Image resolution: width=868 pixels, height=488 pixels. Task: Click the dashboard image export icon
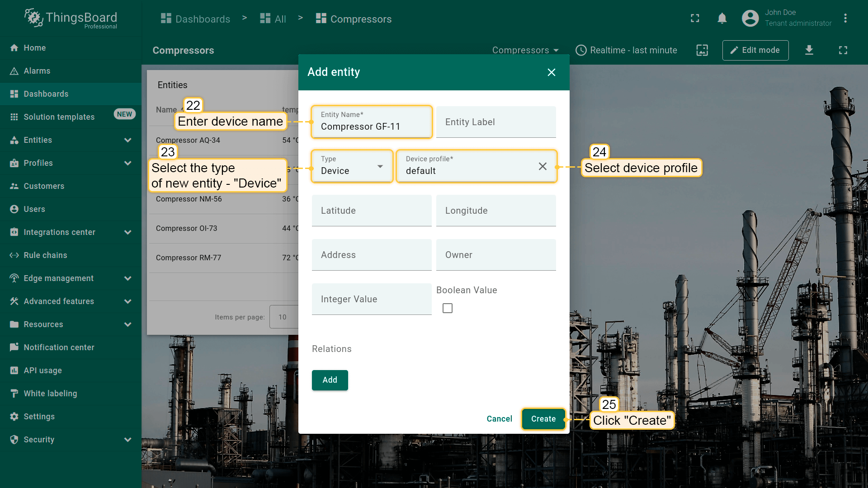[702, 50]
